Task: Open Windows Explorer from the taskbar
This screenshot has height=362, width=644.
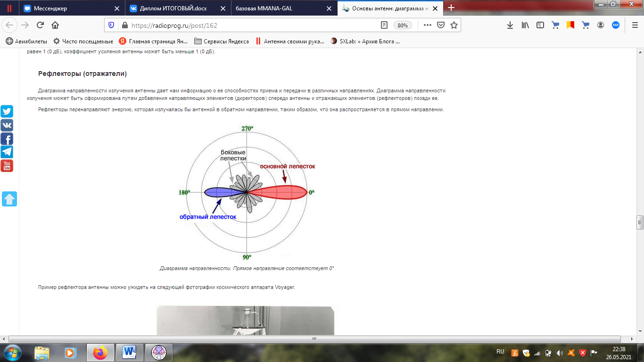Action: [x=42, y=352]
